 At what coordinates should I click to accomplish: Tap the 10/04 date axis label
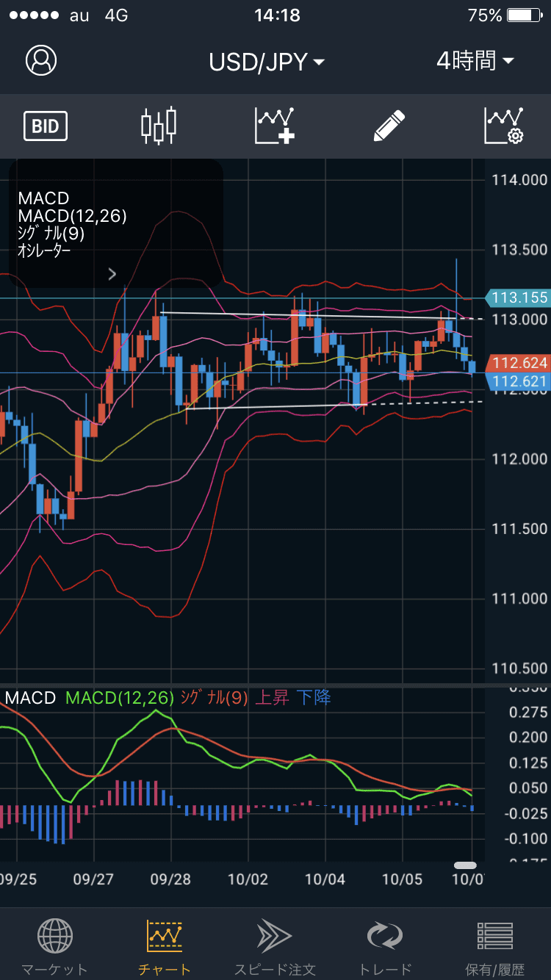(325, 879)
